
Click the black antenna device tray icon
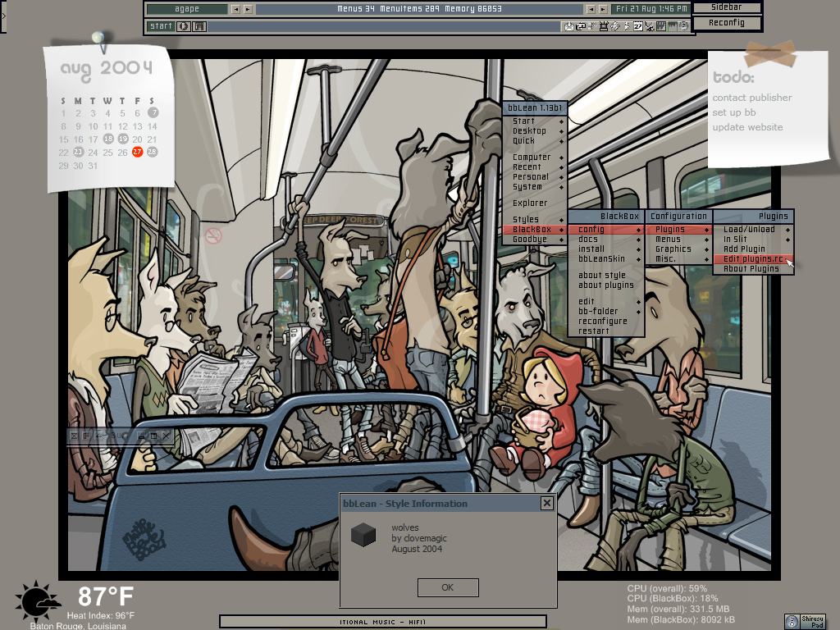tap(604, 26)
